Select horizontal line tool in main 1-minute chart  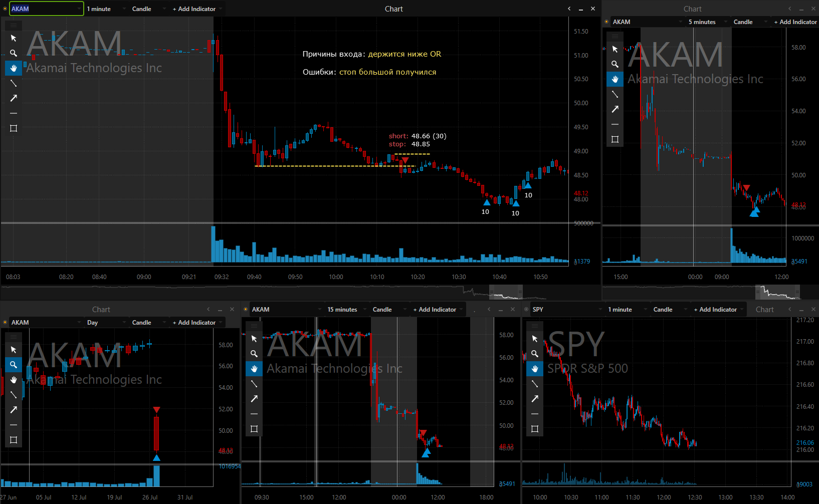pos(14,113)
